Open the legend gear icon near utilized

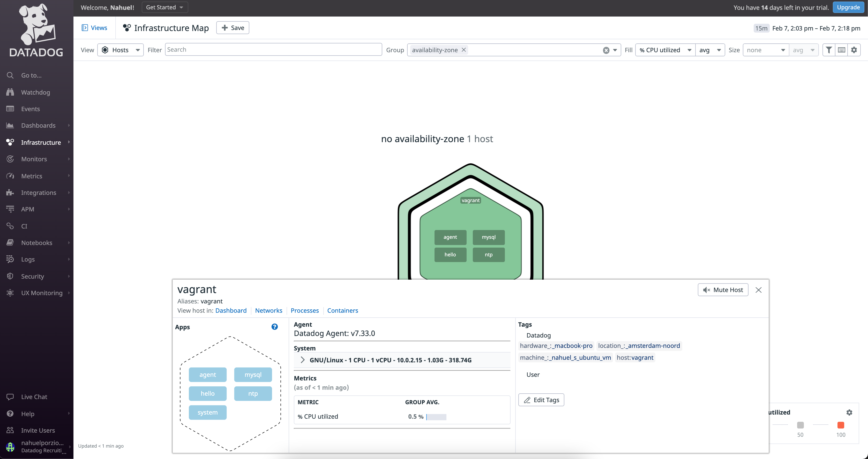[849, 412]
